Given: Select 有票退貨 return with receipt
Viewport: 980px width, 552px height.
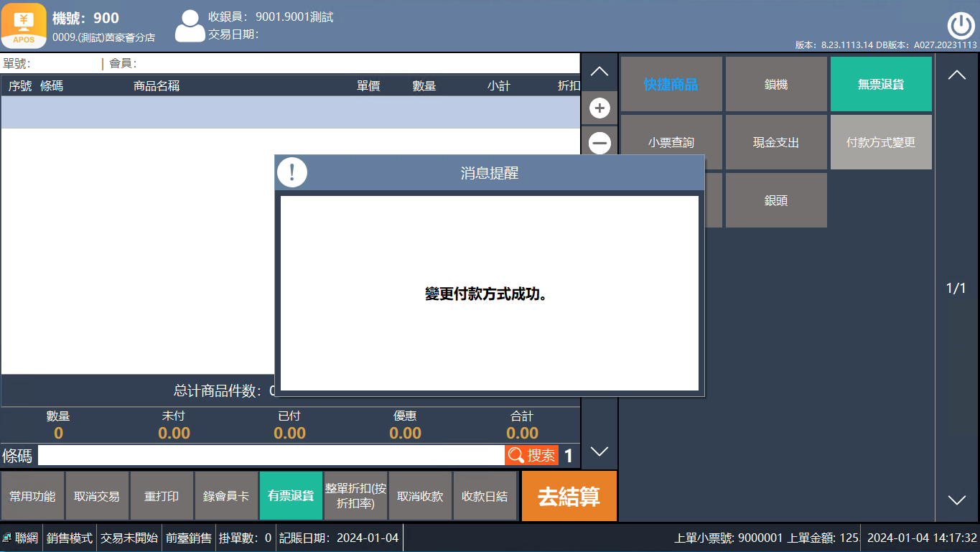Looking at the screenshot, I should click(x=291, y=496).
